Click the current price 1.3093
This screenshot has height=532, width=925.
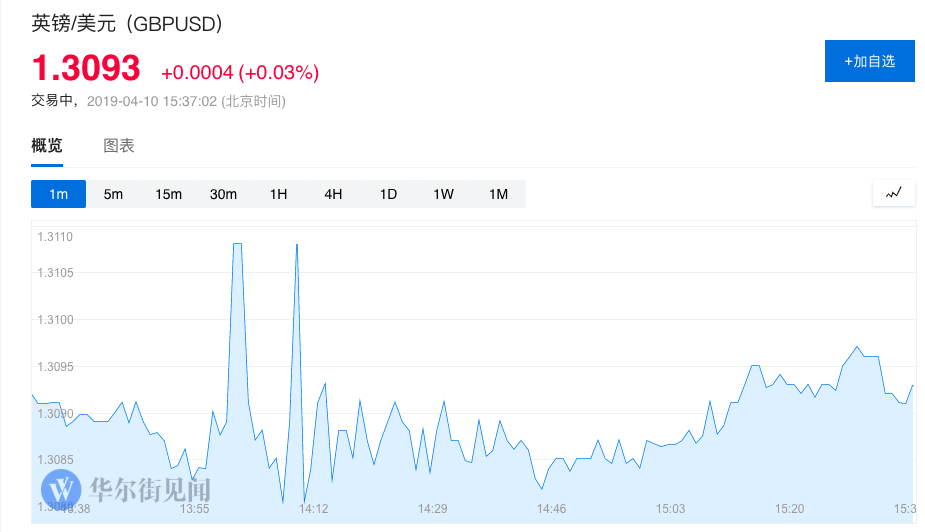[86, 68]
